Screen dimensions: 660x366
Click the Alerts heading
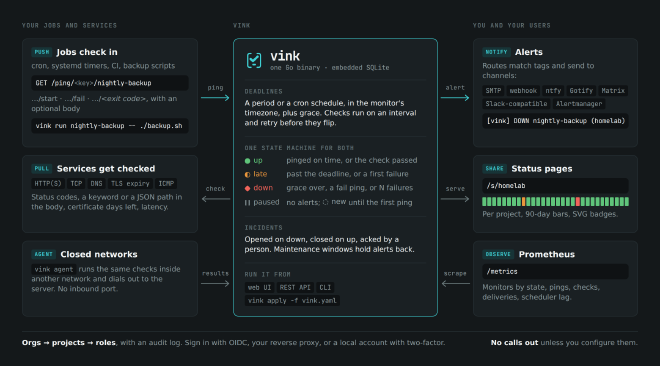pyautogui.click(x=529, y=52)
